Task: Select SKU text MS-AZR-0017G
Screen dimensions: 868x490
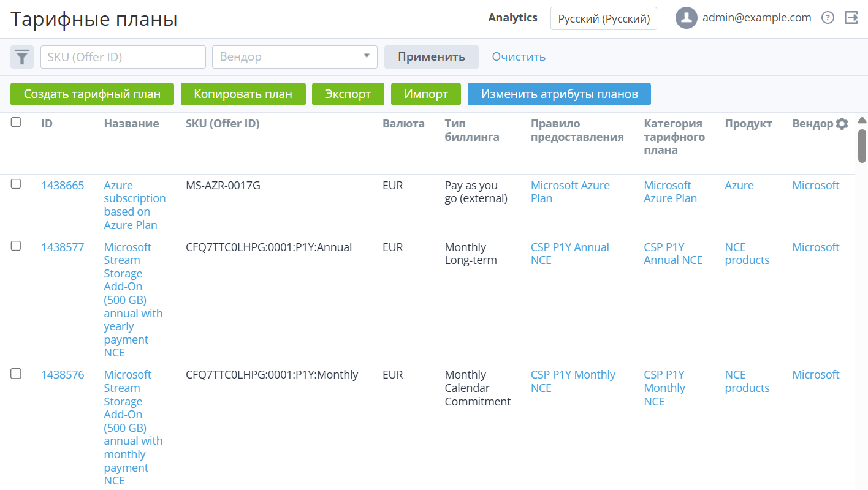Action: point(223,186)
